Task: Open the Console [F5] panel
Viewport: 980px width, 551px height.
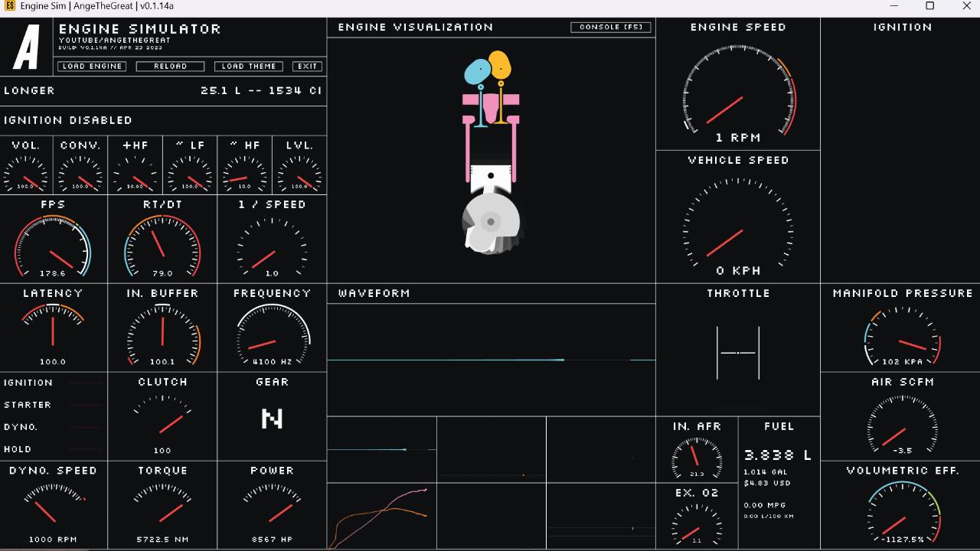Action: click(610, 28)
